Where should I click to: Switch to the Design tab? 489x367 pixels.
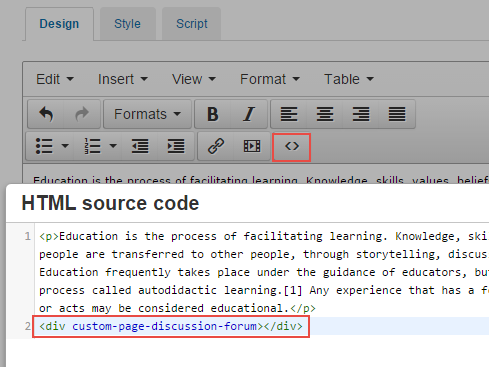click(x=59, y=24)
